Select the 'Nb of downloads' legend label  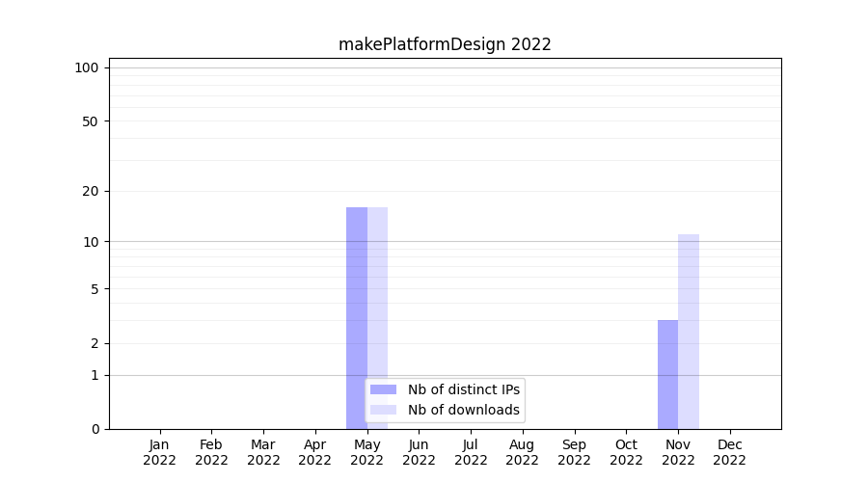click(x=464, y=410)
